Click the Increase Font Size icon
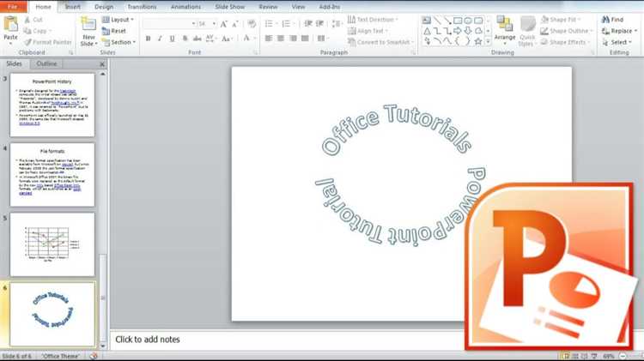The image size is (644, 361). 225,23
